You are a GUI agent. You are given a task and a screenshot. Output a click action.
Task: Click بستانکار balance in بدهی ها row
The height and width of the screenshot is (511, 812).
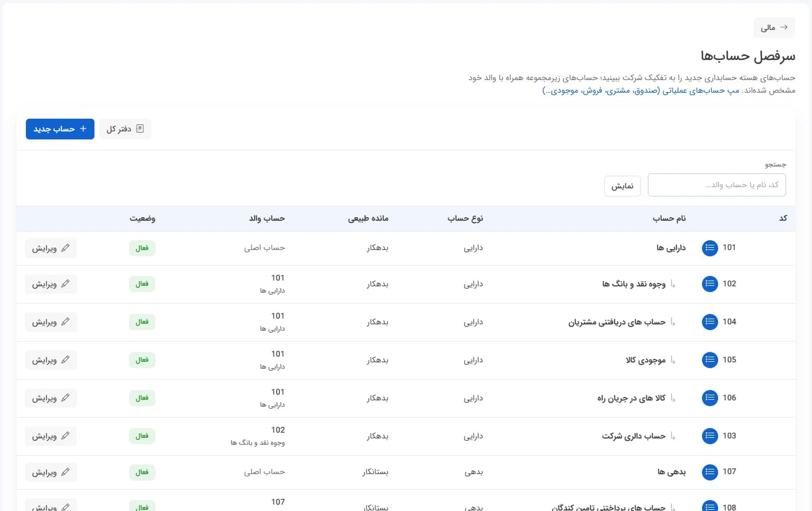(375, 472)
